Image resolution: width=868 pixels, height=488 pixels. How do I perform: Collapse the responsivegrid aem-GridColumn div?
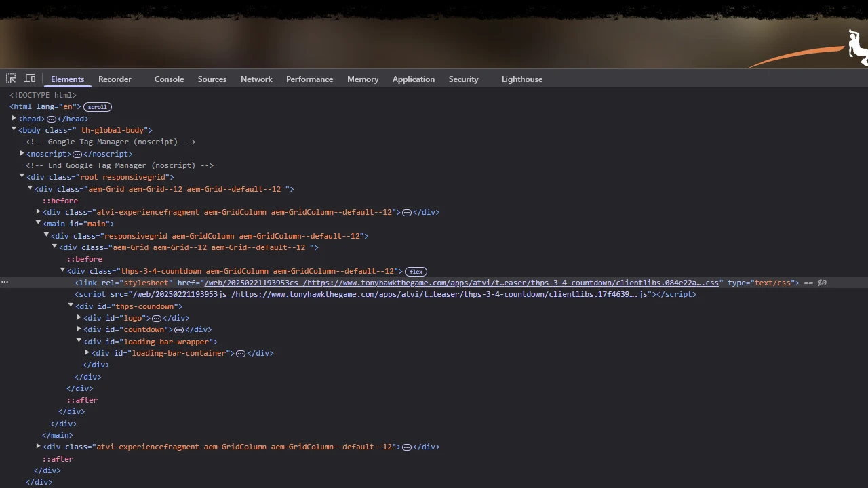click(x=46, y=235)
